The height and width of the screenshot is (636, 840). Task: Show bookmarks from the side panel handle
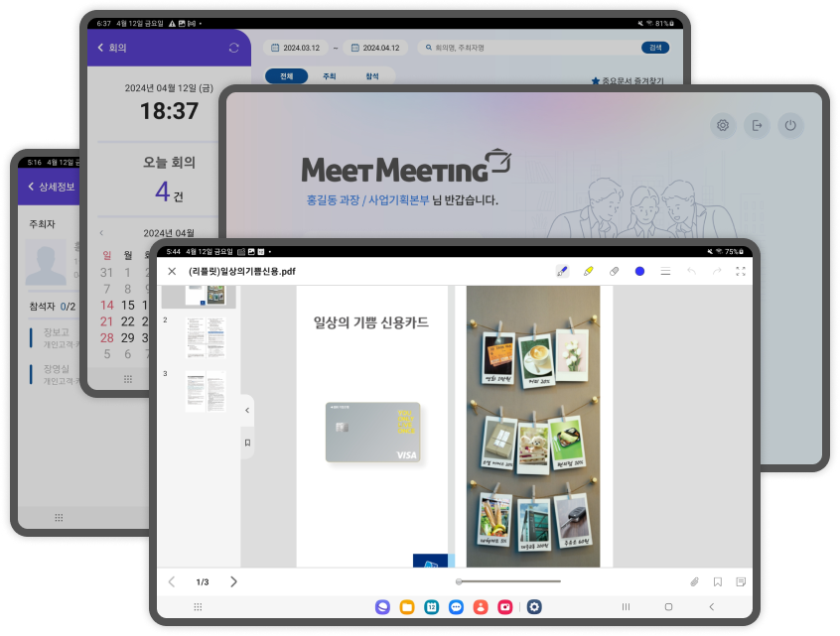pyautogui.click(x=247, y=443)
